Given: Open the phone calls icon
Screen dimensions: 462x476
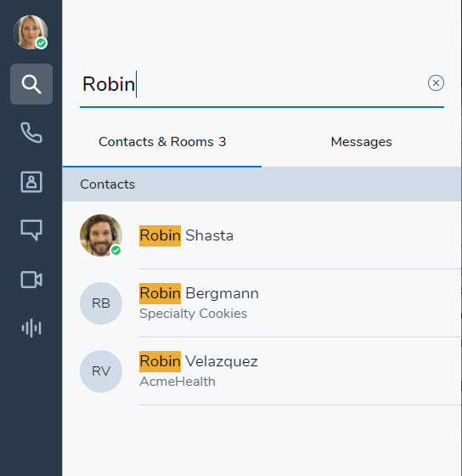Looking at the screenshot, I should (31, 133).
